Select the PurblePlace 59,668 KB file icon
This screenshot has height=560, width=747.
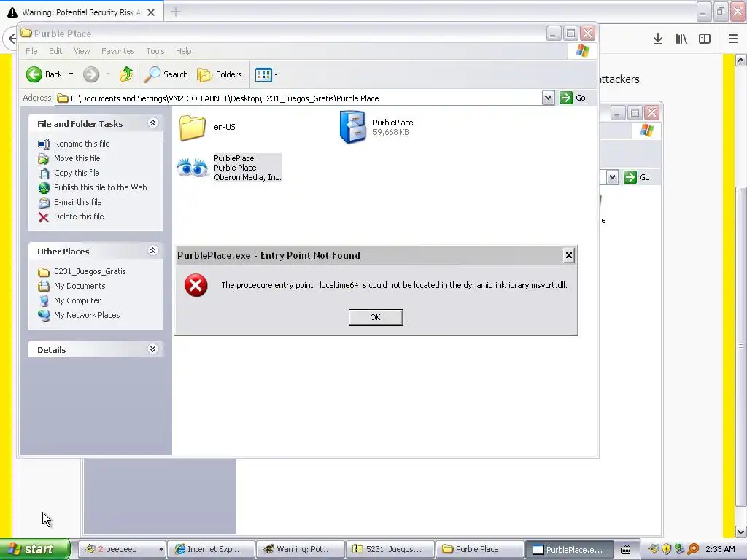tap(352, 127)
